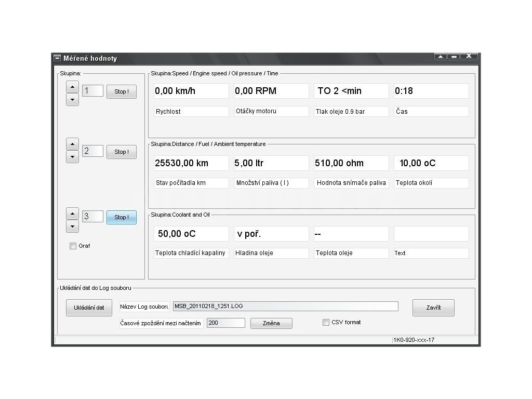Stop measuring group 2
Viewport: 532px width, 399px height.
[x=122, y=152]
